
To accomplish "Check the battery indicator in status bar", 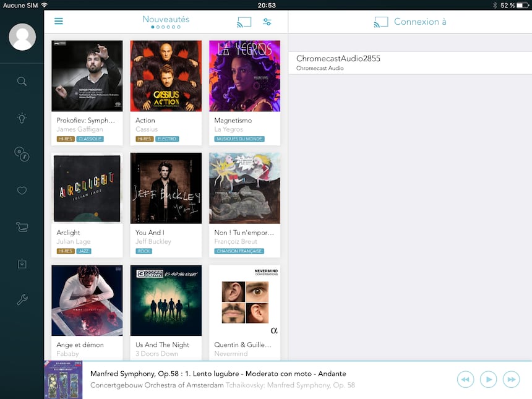I will point(522,6).
